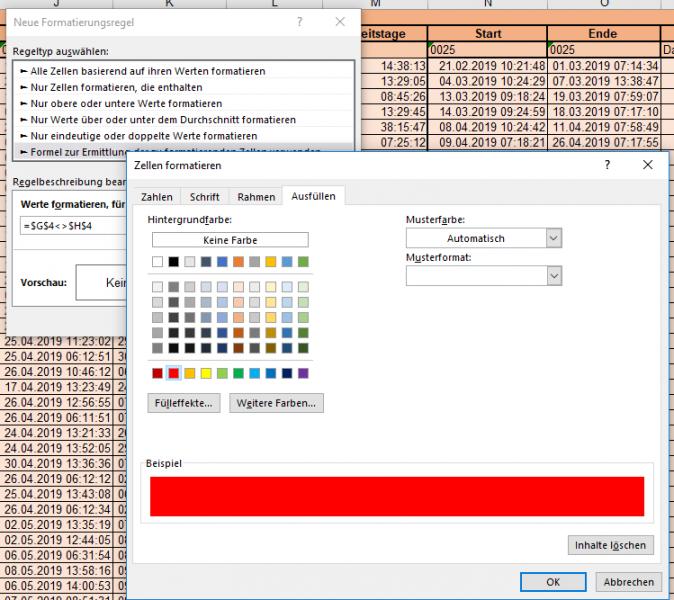
Task: Pick orange swatch in theme color row
Action: click(238, 261)
